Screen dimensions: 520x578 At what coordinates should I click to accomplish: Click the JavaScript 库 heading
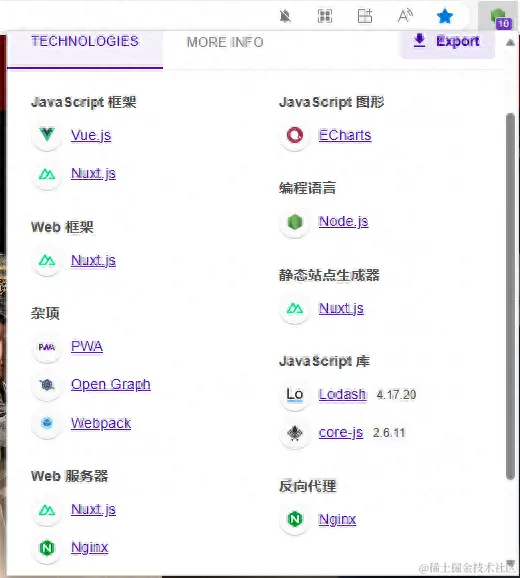[324, 361]
